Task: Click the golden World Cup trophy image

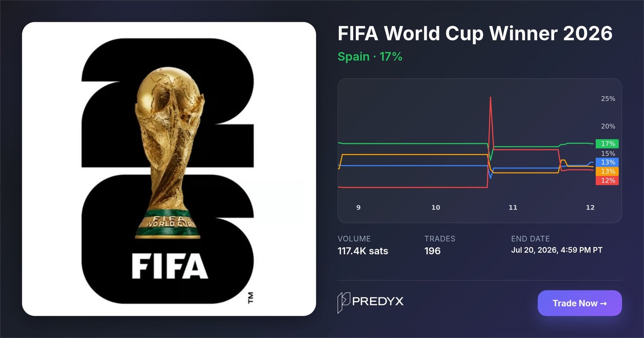Action: click(169, 153)
